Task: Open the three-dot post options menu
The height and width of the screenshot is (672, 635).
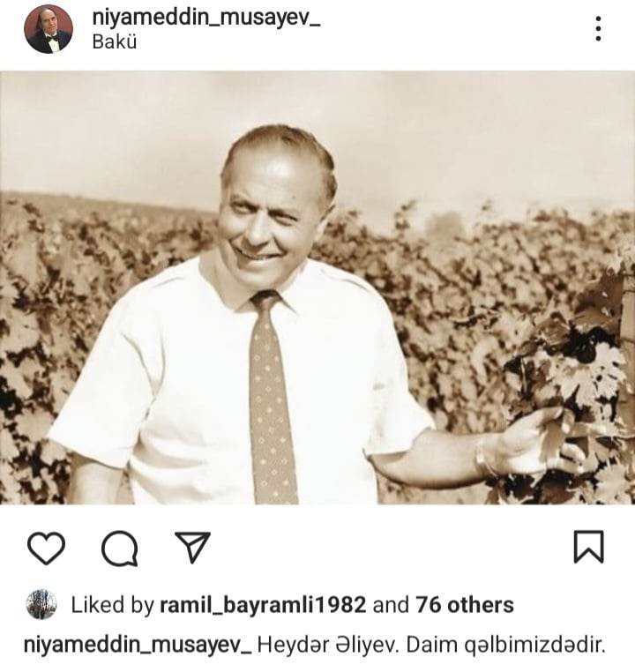Action: point(598,29)
